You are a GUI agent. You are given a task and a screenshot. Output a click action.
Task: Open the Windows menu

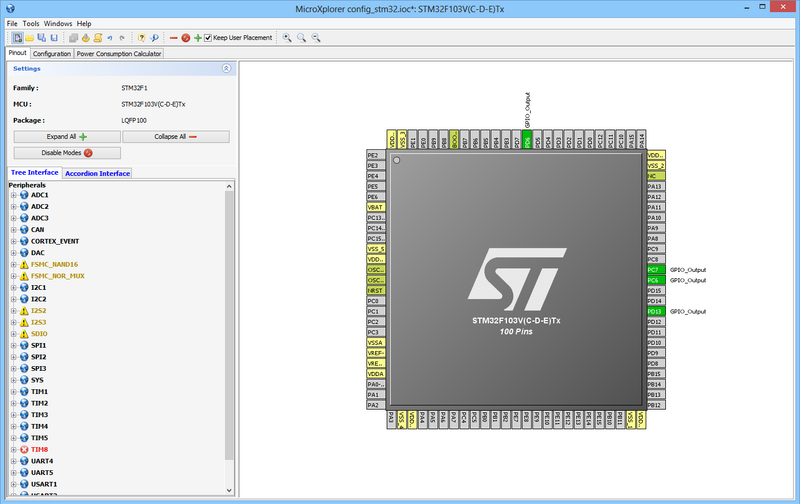pos(58,23)
